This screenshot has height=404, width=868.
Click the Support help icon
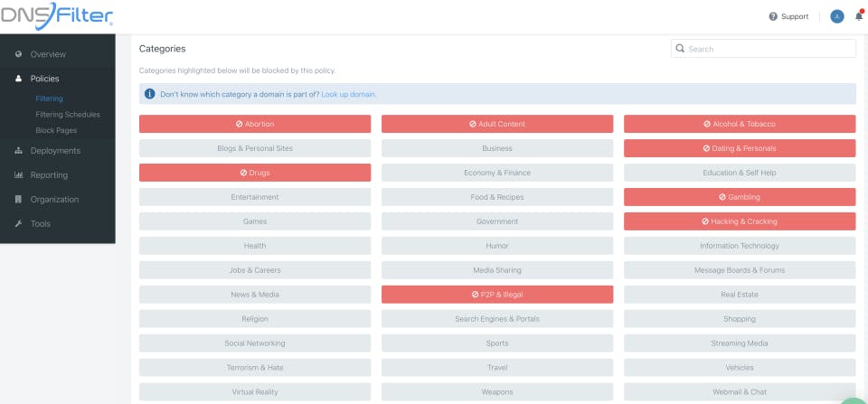point(773,16)
